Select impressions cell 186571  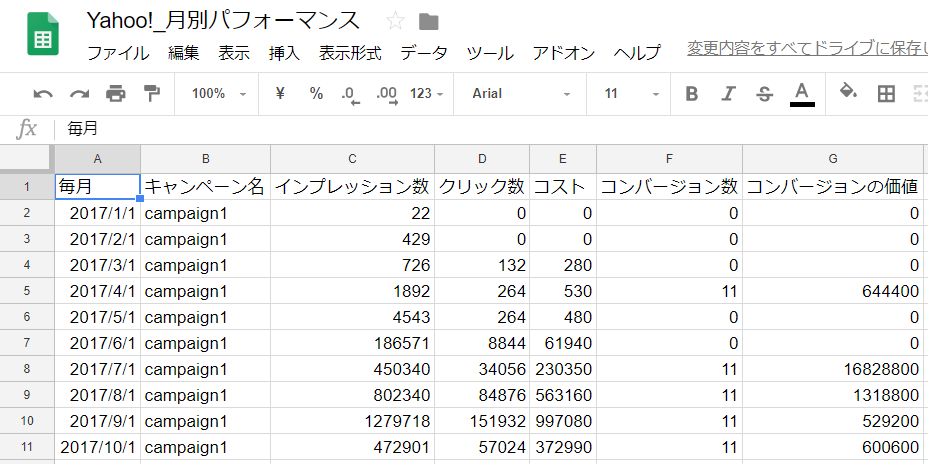[353, 343]
